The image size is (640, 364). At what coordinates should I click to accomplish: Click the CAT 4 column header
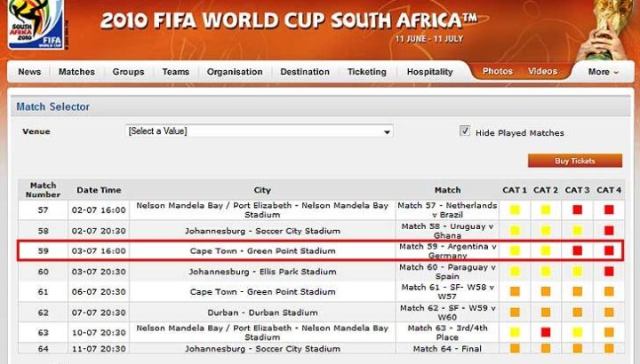click(609, 190)
